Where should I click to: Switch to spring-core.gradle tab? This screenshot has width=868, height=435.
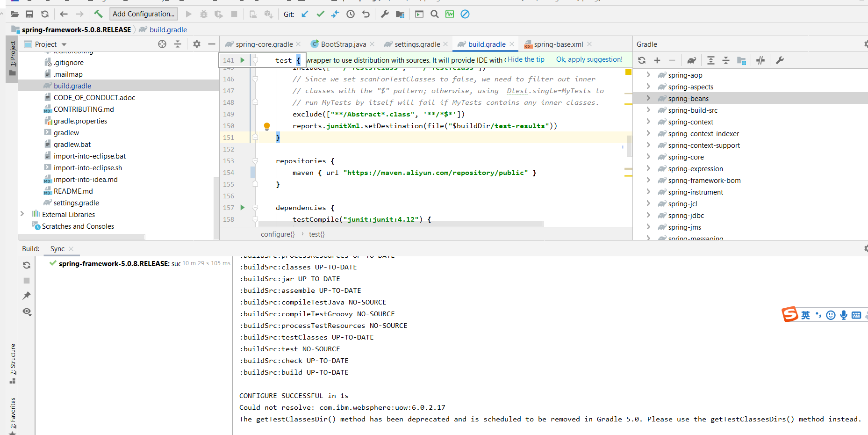[264, 44]
